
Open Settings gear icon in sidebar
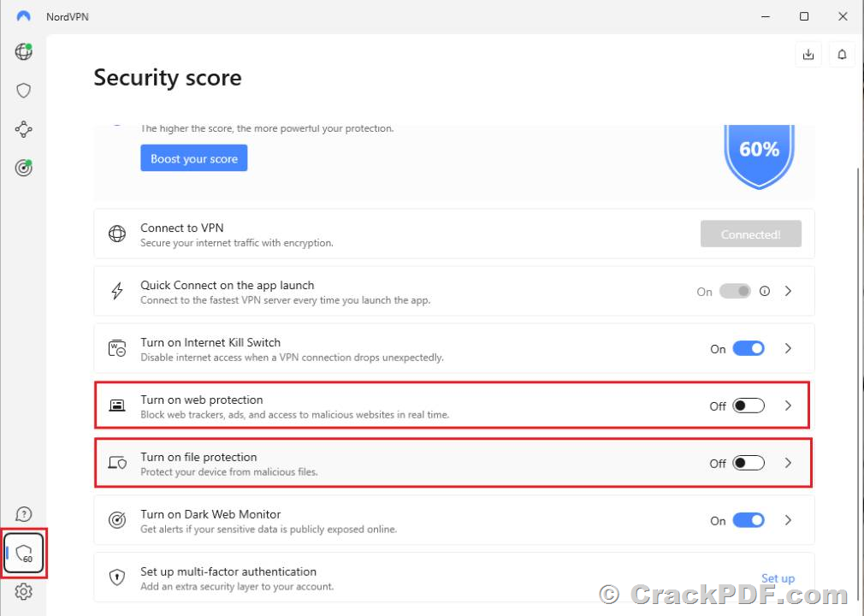23,592
